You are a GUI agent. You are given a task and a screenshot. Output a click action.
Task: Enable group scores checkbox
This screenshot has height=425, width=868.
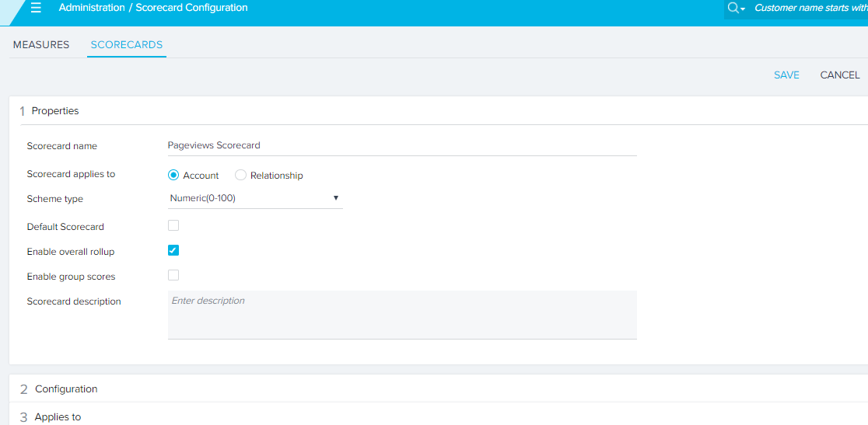tap(173, 275)
